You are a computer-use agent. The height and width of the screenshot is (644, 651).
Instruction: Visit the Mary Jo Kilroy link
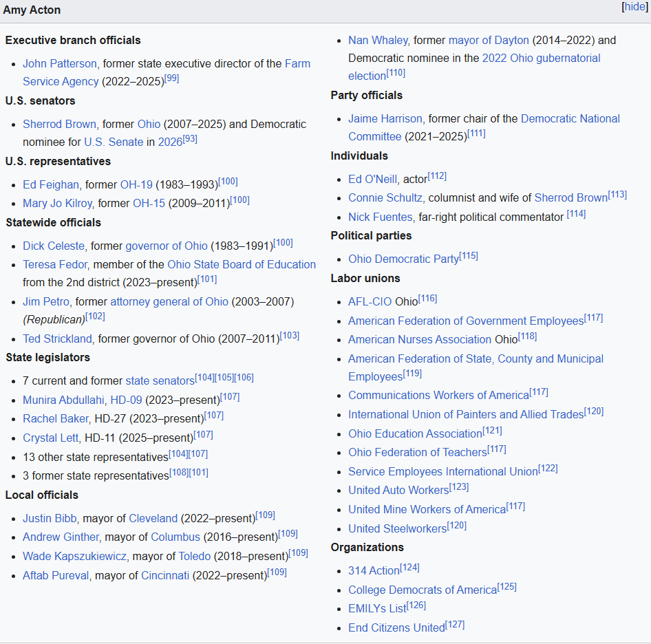(57, 204)
